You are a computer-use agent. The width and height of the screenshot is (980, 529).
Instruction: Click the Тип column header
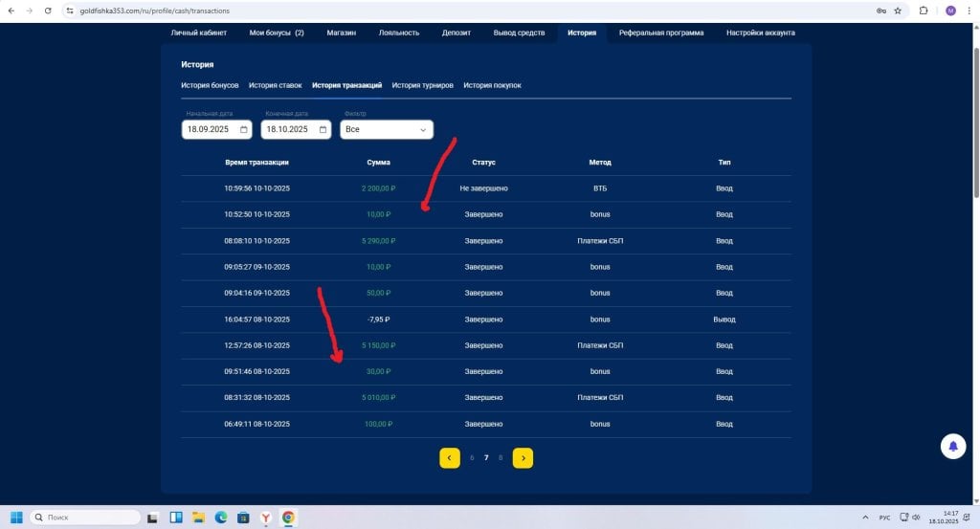point(724,163)
